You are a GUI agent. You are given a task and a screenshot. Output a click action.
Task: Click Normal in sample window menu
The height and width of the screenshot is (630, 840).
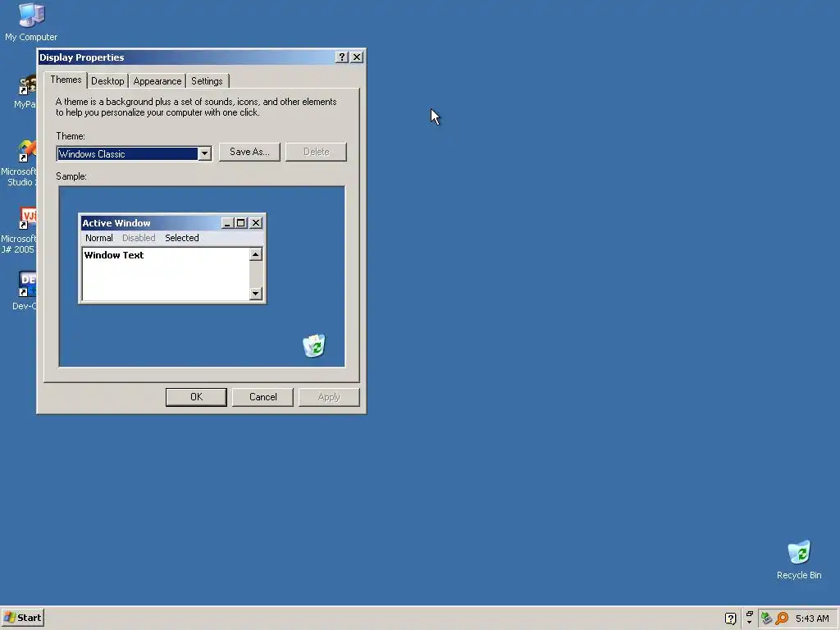[x=99, y=238]
